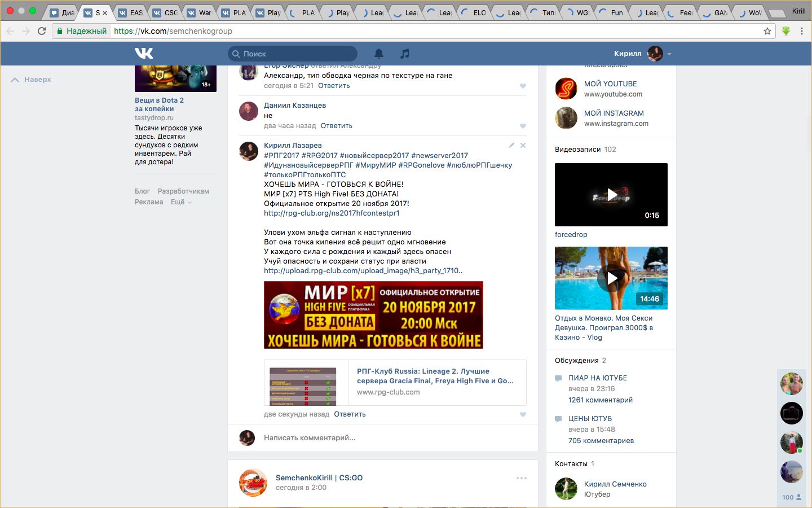Expand the Кирилл profile dropdown
The image size is (812, 508).
(x=669, y=54)
